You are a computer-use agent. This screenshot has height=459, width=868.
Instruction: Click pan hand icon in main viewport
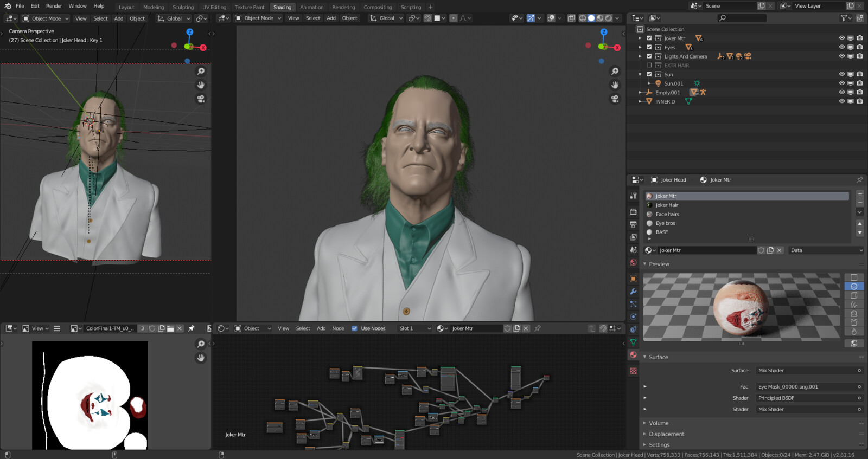point(615,85)
